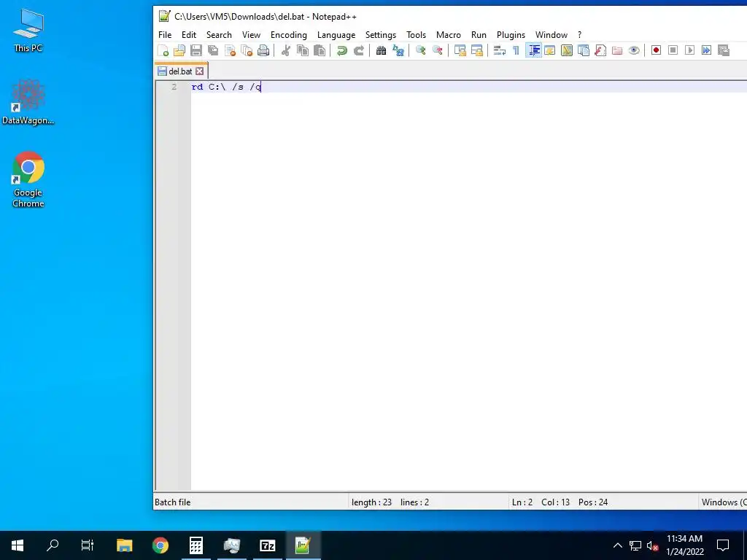Zoom in using the toolbar icon
Image resolution: width=747 pixels, height=560 pixels.
pos(421,50)
